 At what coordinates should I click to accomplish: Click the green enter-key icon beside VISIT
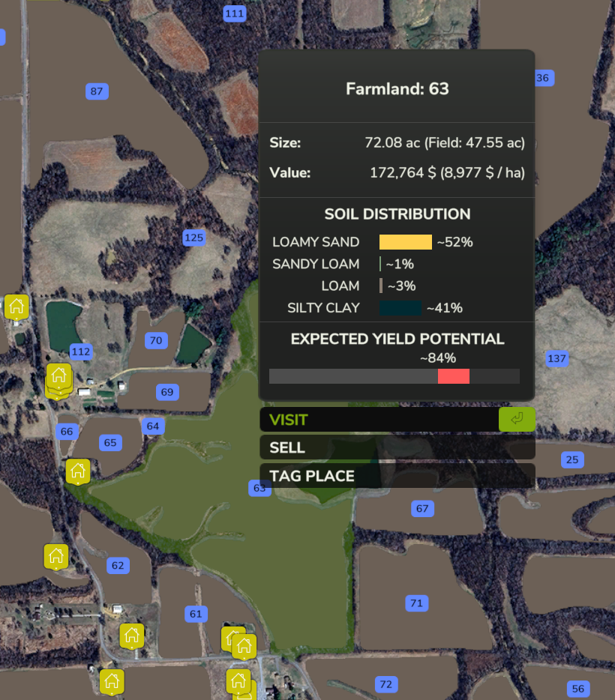[517, 419]
